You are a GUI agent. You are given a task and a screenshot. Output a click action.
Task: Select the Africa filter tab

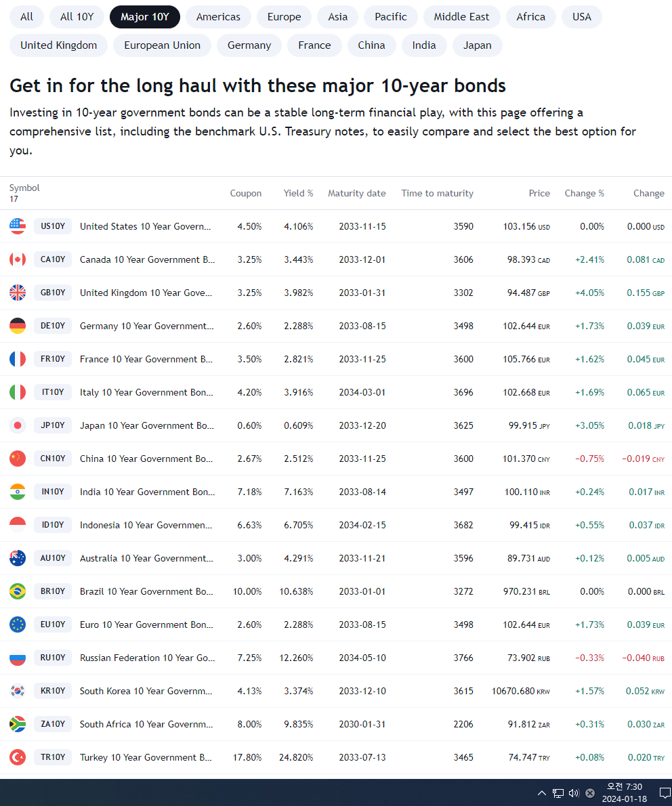point(530,17)
